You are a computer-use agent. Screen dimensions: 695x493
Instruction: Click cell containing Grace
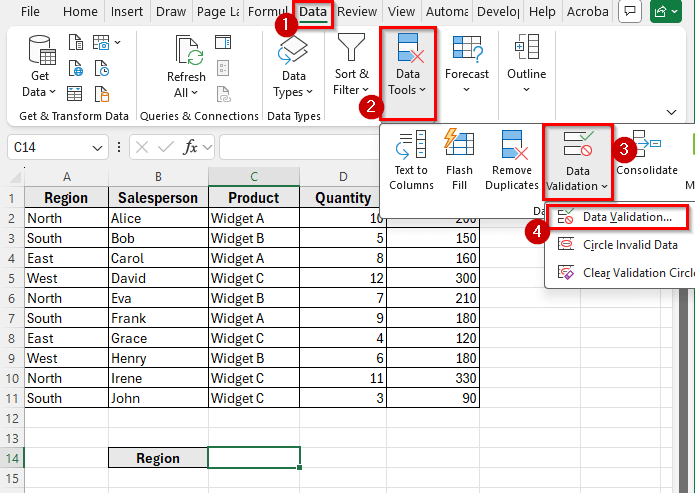[x=158, y=338]
